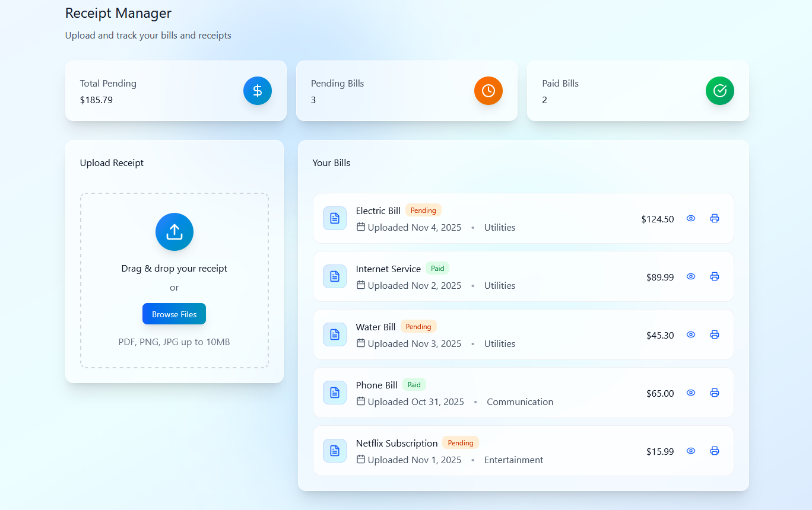Screen dimensions: 812x510
Task: Click calendar icon in Internet Service row
Action: tap(361, 285)
